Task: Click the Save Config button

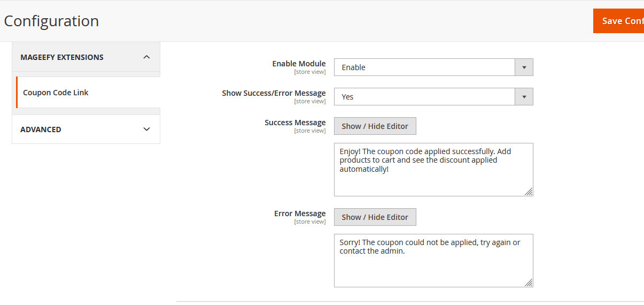Action: click(x=620, y=21)
